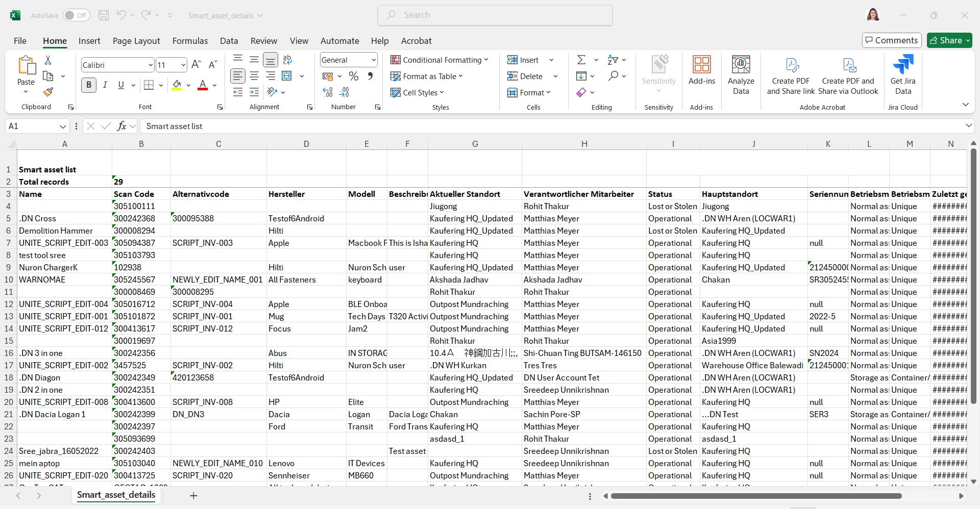Toggle Bold formatting button
The width and height of the screenshot is (980, 509).
(89, 85)
